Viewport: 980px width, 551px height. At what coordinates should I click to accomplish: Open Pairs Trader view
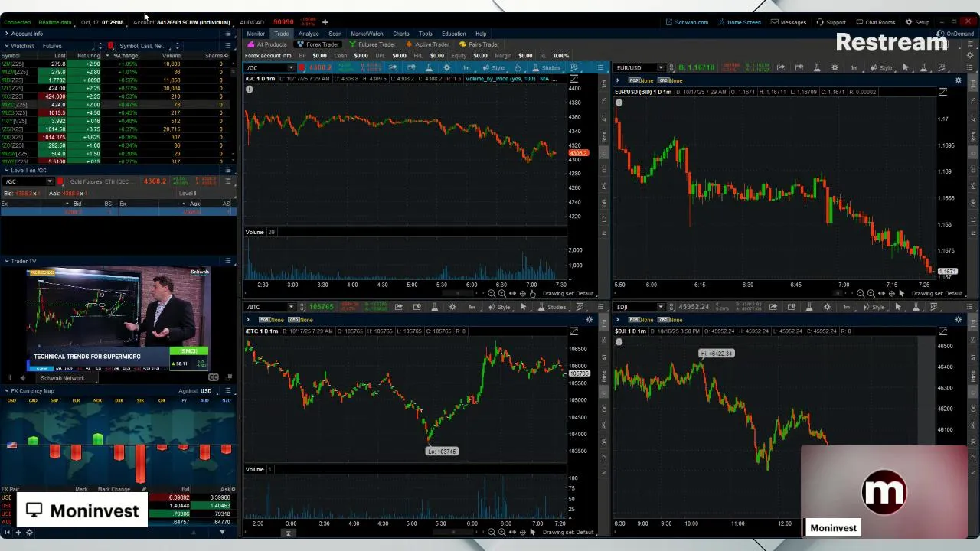point(479,44)
